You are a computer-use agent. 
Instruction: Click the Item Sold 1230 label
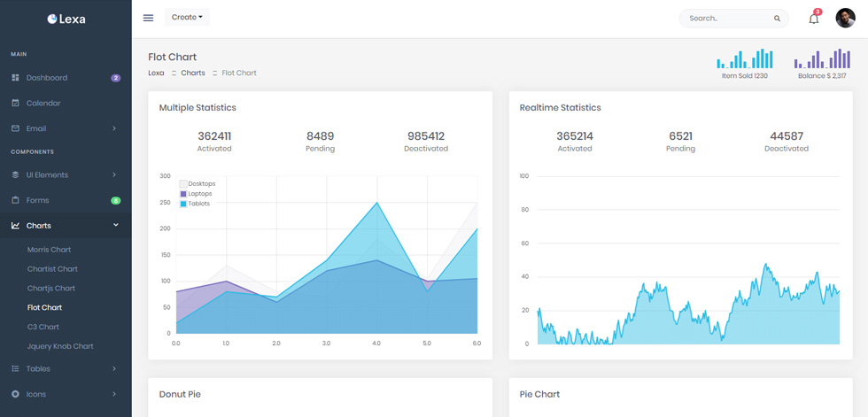click(745, 76)
